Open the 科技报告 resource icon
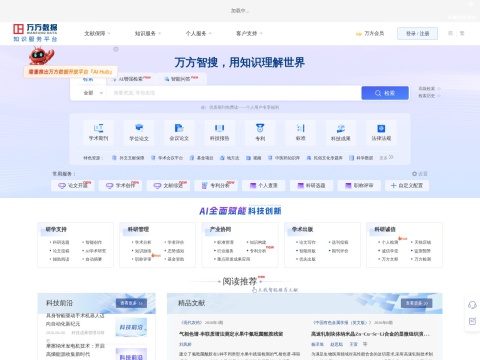This screenshot has height=360, width=480. [220, 132]
